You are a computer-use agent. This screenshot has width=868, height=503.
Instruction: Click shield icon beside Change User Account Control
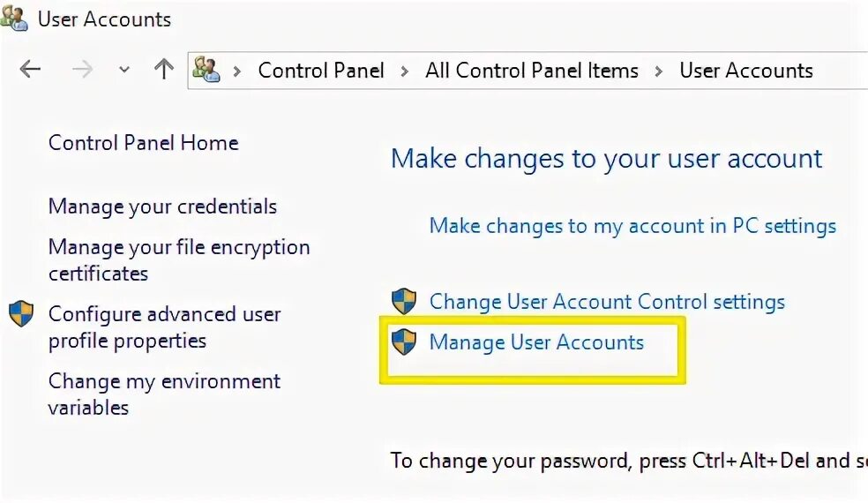tap(404, 301)
